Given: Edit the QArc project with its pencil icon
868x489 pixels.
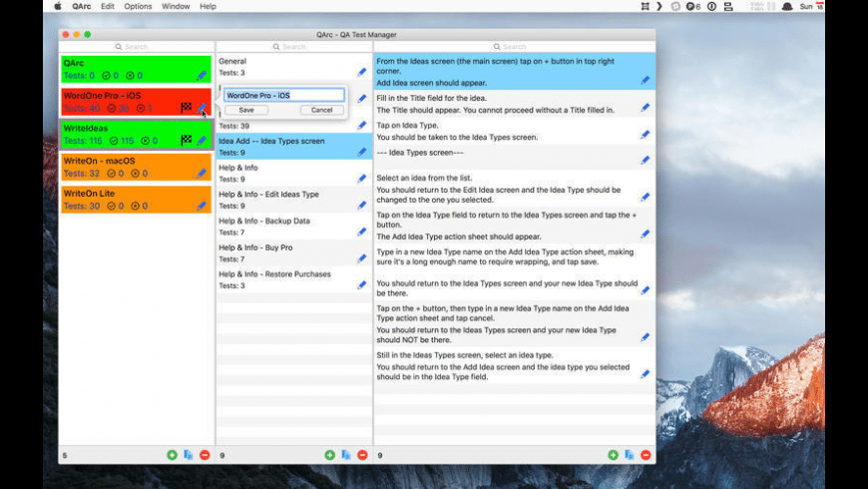Looking at the screenshot, I should pyautogui.click(x=201, y=75).
